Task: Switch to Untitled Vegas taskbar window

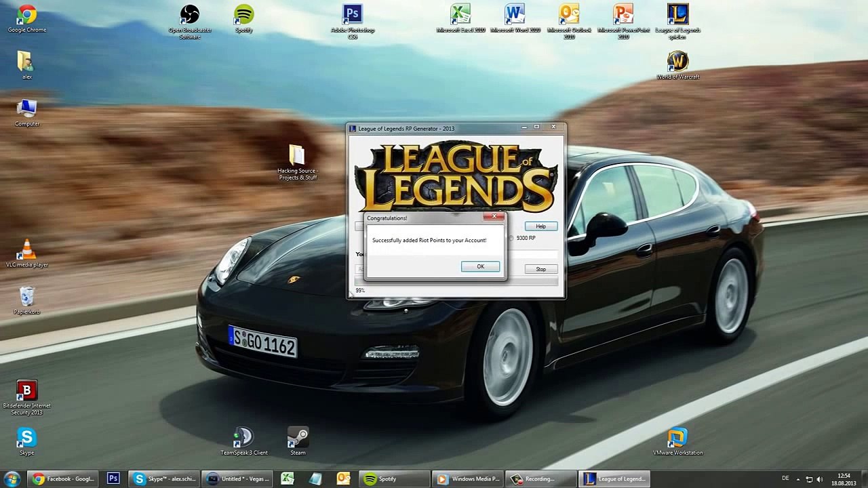Action: click(x=238, y=479)
